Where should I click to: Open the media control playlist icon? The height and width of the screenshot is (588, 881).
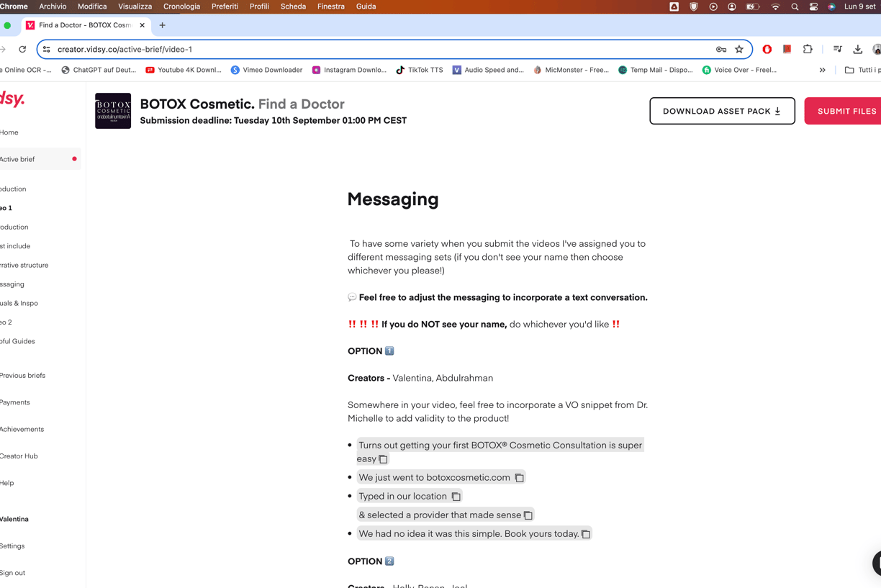coord(838,50)
